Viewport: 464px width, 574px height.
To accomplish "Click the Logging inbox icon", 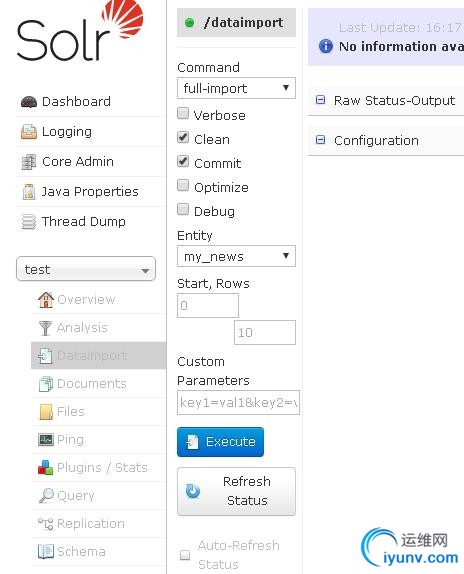I will tap(29, 132).
